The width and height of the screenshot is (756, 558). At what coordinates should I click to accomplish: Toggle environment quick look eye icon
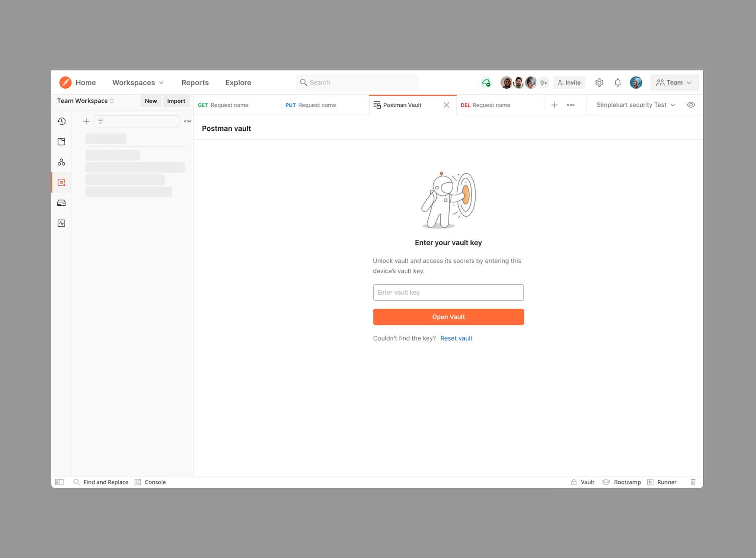(691, 105)
